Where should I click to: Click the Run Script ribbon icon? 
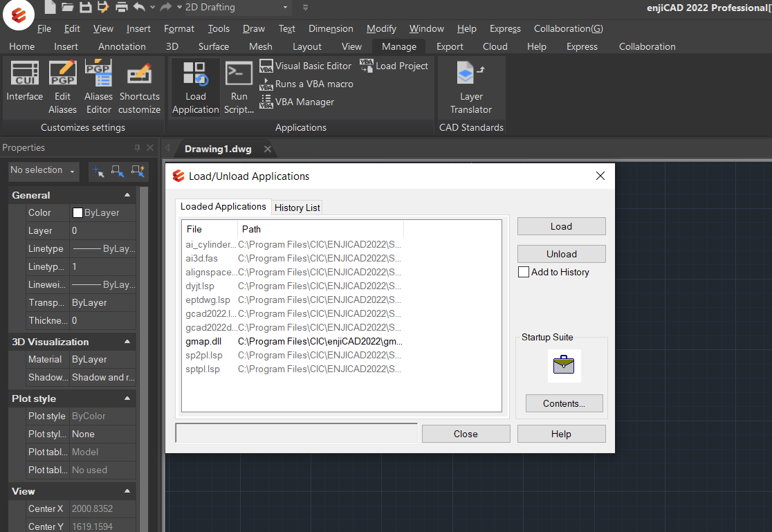coord(239,88)
